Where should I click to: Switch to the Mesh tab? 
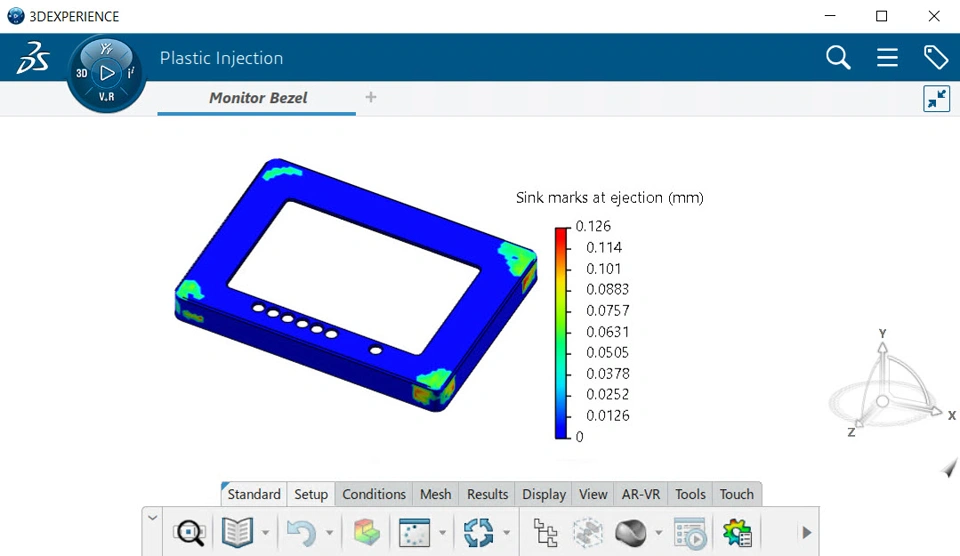435,494
